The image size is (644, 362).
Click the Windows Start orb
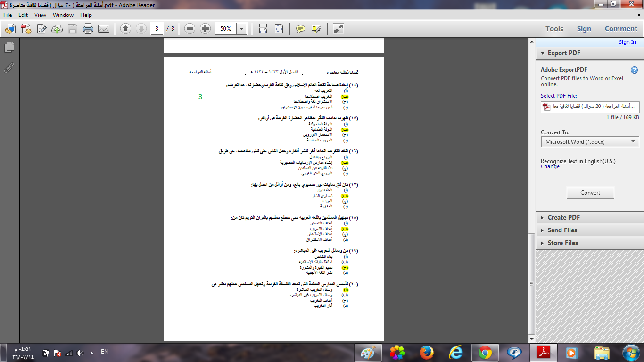click(630, 352)
